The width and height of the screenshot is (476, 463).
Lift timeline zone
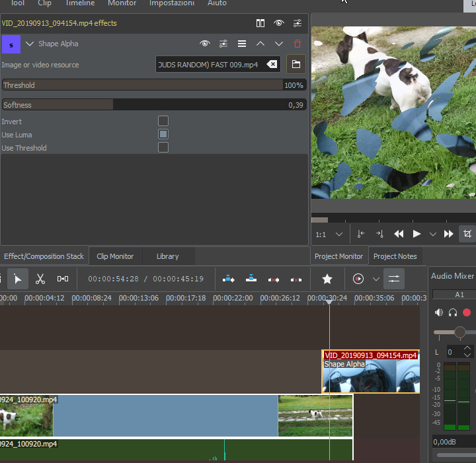pos(296,279)
